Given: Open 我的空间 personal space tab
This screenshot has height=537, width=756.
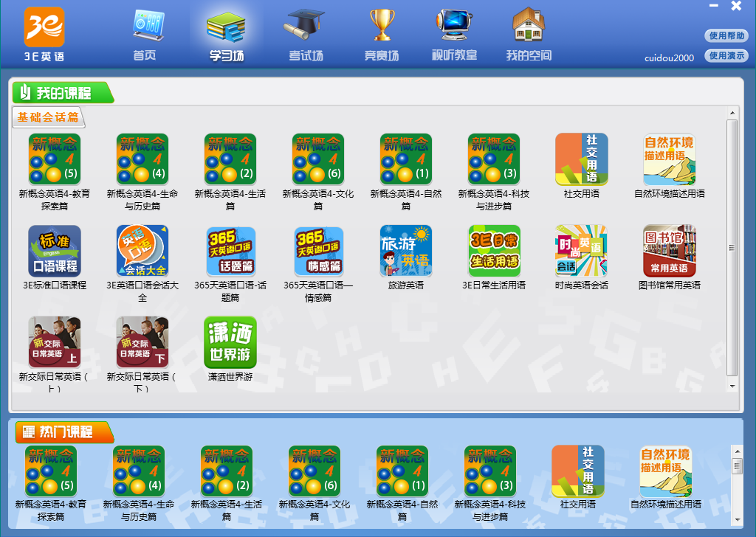Looking at the screenshot, I should [529, 35].
